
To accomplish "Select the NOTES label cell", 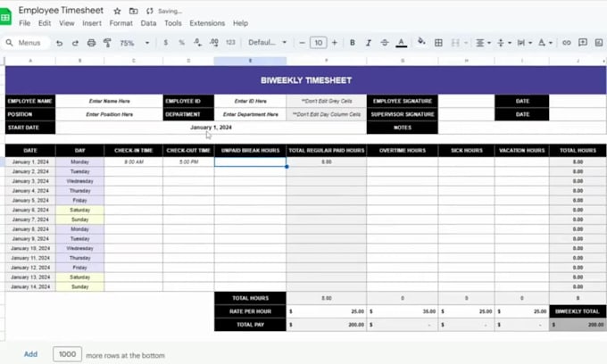I will pyautogui.click(x=403, y=128).
